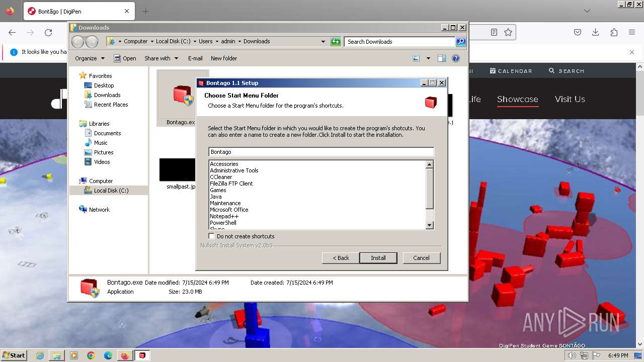Open Firefox extensions icon

click(x=614, y=32)
